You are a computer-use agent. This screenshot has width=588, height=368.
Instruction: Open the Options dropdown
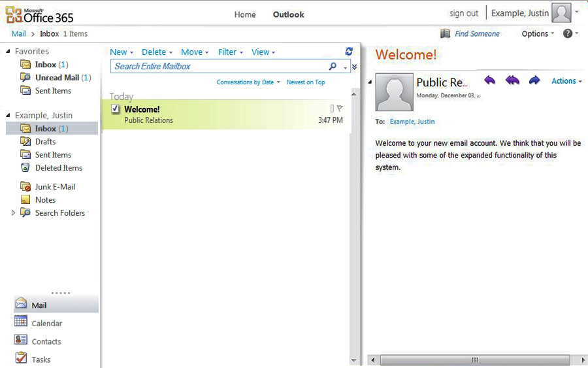coord(538,33)
